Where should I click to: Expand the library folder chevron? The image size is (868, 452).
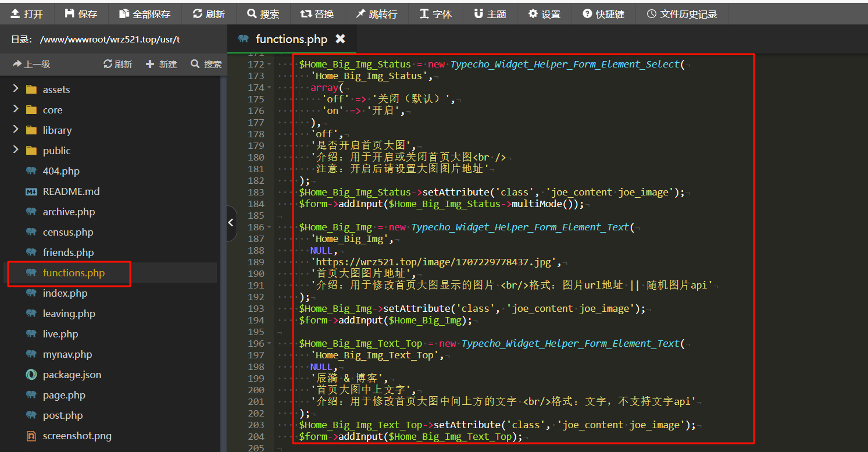(16, 129)
